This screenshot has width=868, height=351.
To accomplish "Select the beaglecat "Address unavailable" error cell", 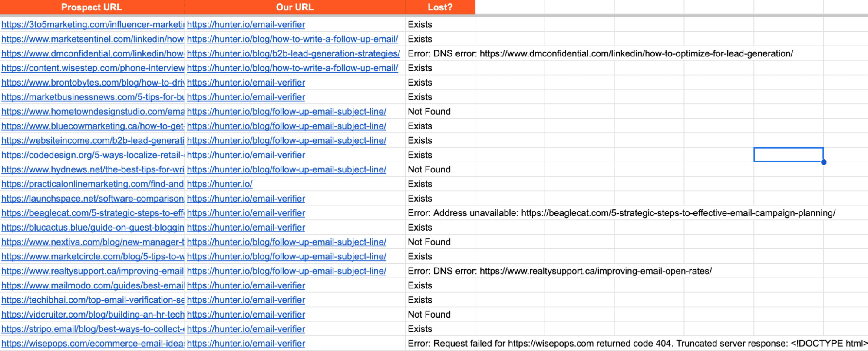I will pos(621,213).
